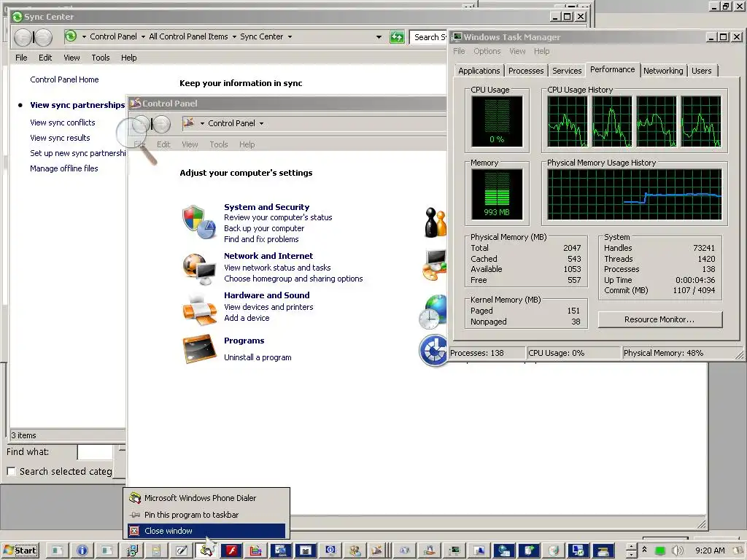Click the Sync Center back arrow button

[23, 36]
